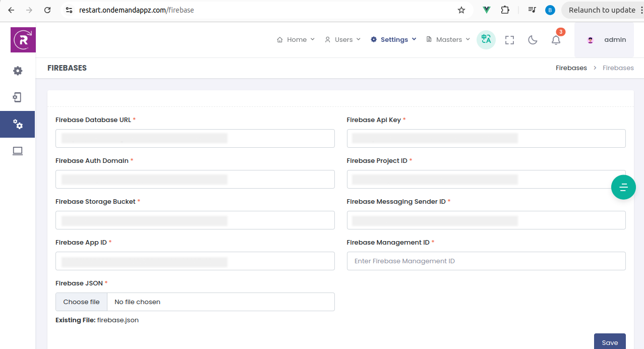Open the Masters dropdown
644x349 pixels.
[x=448, y=39]
